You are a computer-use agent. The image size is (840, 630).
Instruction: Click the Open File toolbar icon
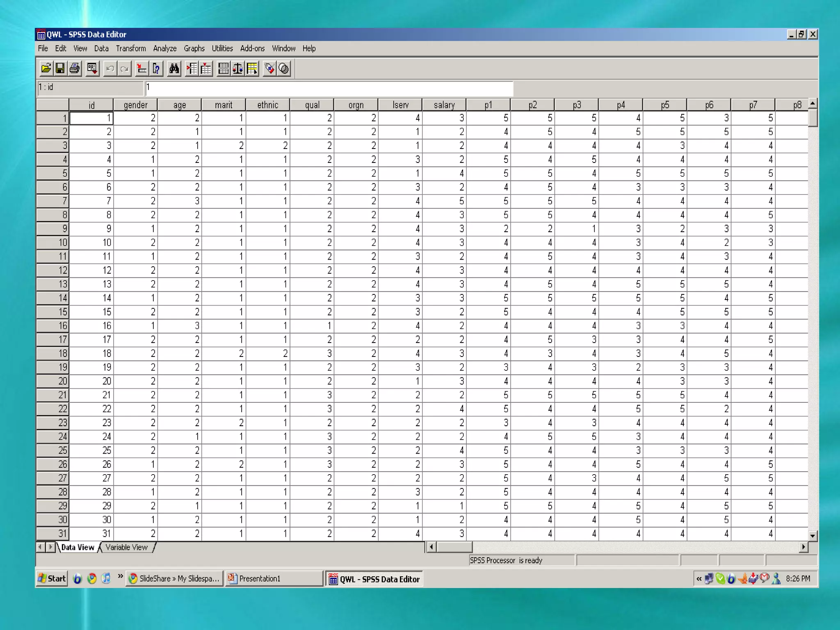click(46, 68)
